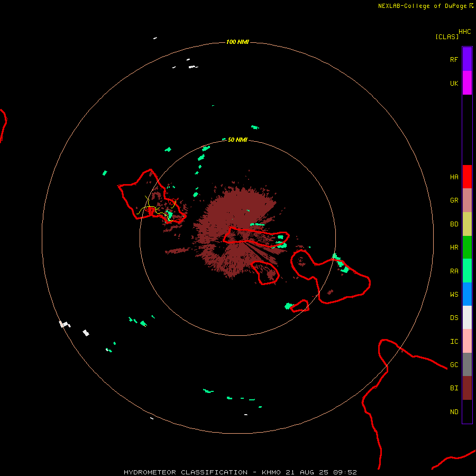Pick the DS white legend swatch
The height and width of the screenshot is (476, 476).
[467, 317]
